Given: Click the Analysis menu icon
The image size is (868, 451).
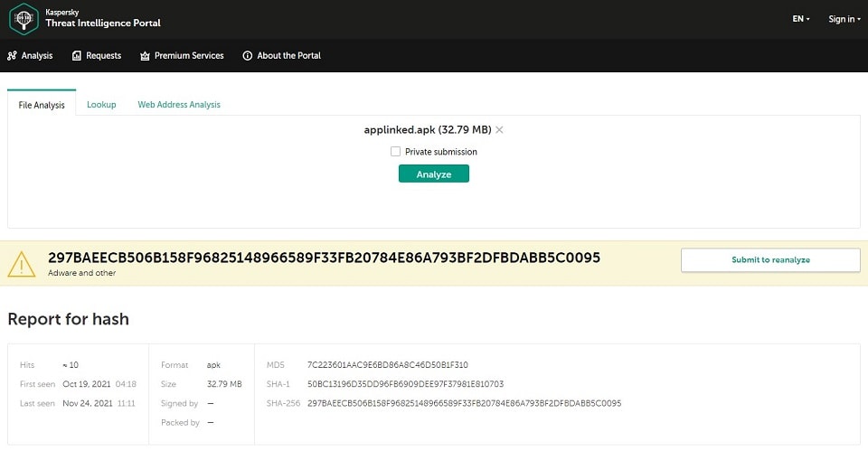Looking at the screenshot, I should 12,55.
